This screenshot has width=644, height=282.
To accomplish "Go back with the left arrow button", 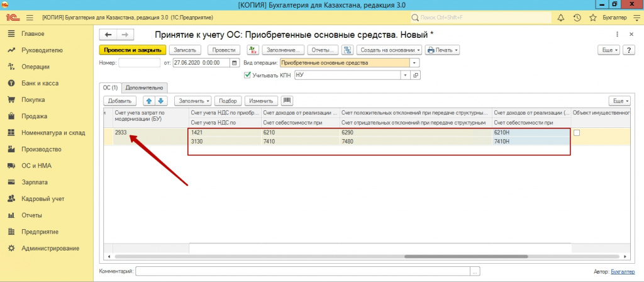I will [x=109, y=35].
